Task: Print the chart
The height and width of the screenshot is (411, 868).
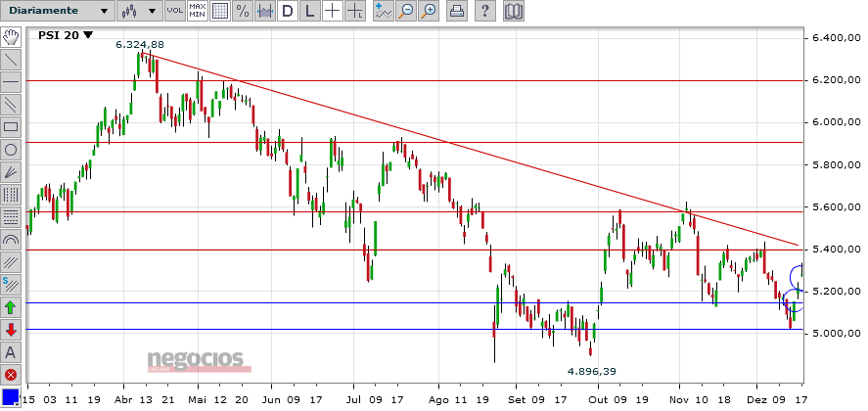Action: tap(457, 11)
